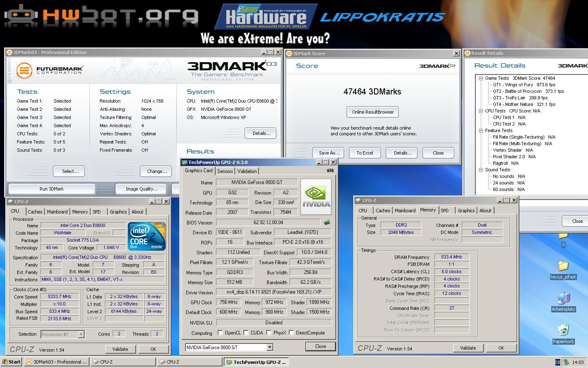Select GT1 - Wings of Fury result
This screenshot has width=588, height=368.
coord(524,85)
